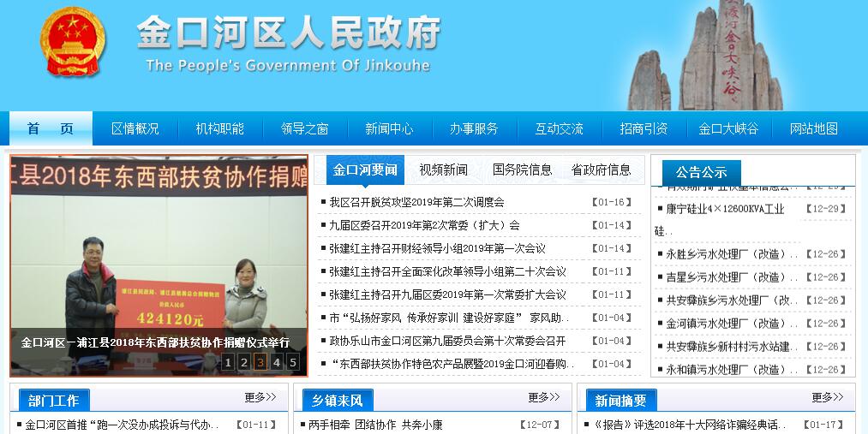
Task: Open carousel caption 金口河区－浦江县2018年东西部扶贫协作捐赠仪式举行
Action: (x=155, y=342)
